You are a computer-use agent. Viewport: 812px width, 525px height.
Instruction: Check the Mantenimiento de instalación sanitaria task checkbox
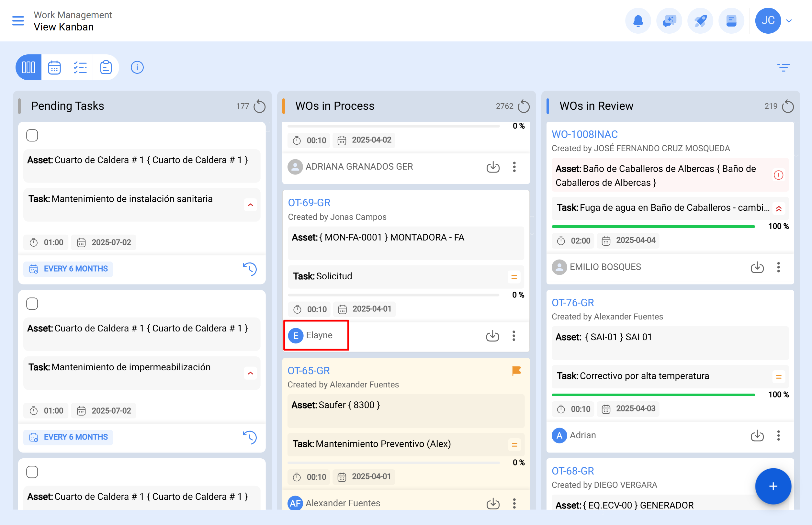(x=32, y=135)
